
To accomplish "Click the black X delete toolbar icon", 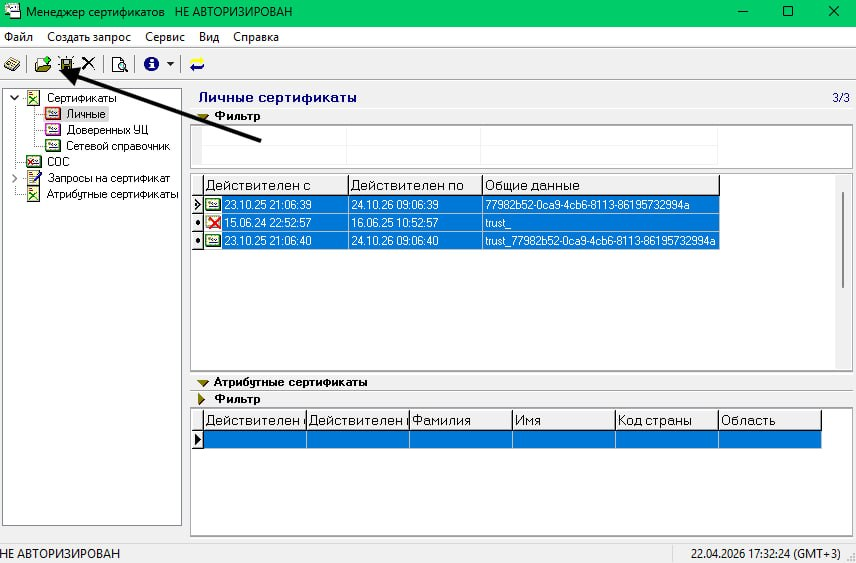I will [x=88, y=65].
